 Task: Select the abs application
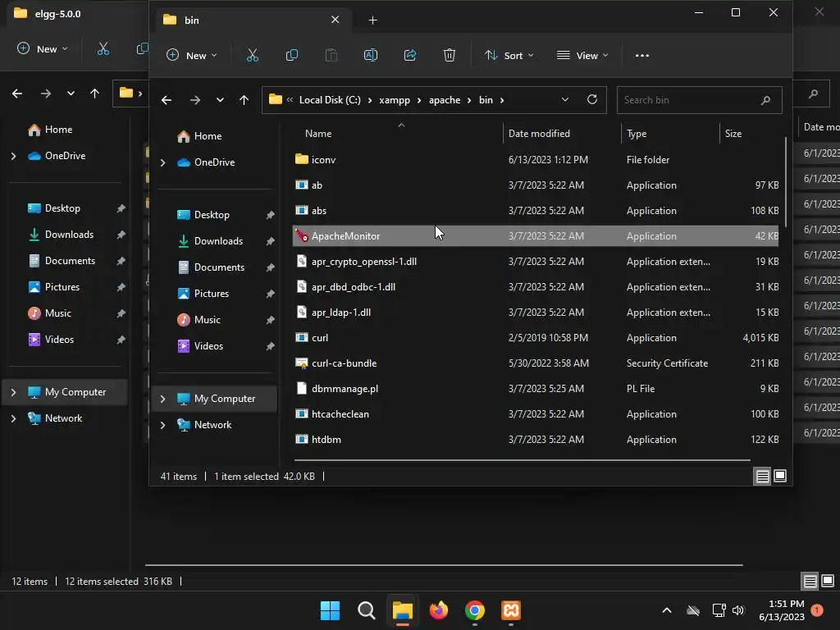tap(536, 211)
